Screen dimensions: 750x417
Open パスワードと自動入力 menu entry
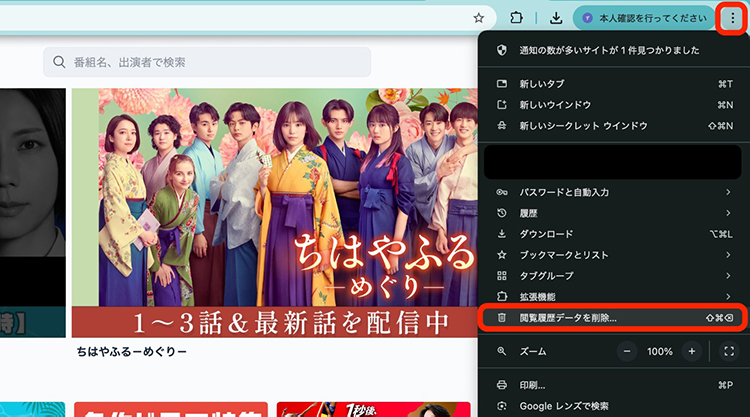tap(613, 192)
